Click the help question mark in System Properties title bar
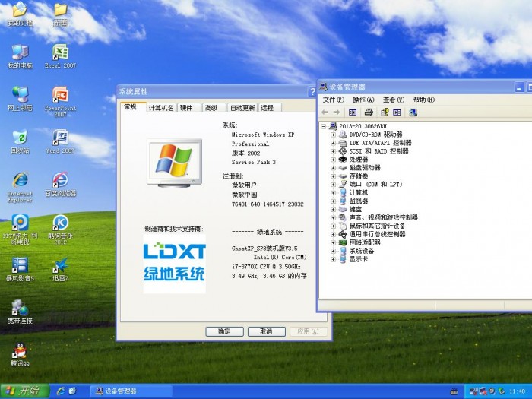This screenshot has width=532, height=399. 312,92
